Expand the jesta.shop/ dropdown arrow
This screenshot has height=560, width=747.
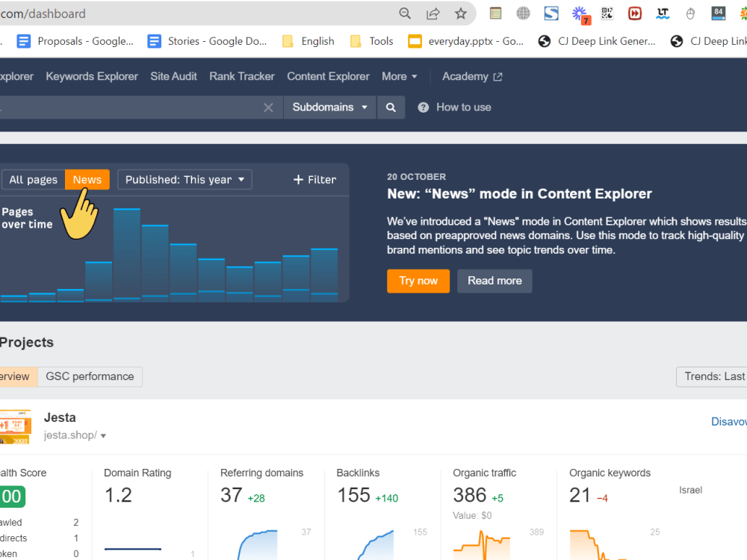(x=103, y=436)
